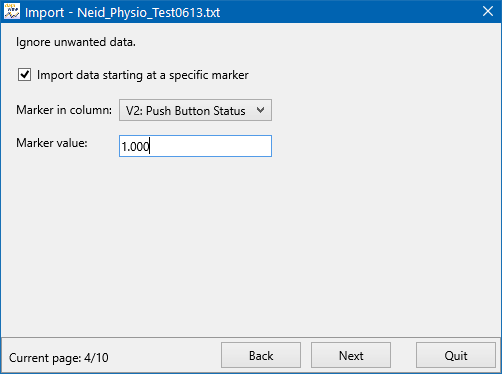Select the 'V2: Push Button Status' text
This screenshot has height=374, width=502.
click(x=185, y=111)
